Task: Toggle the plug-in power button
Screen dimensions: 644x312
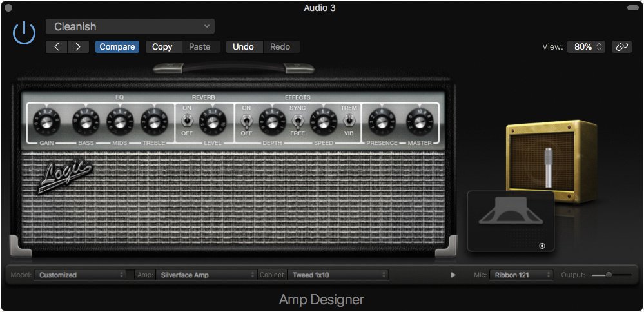Action: point(24,32)
